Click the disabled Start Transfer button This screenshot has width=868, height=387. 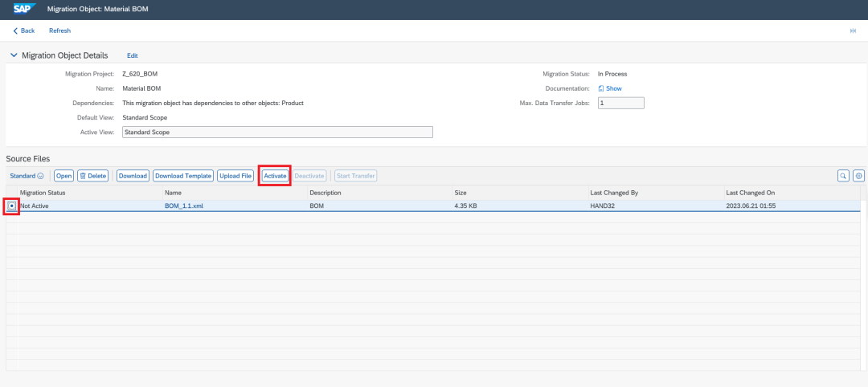click(x=356, y=176)
